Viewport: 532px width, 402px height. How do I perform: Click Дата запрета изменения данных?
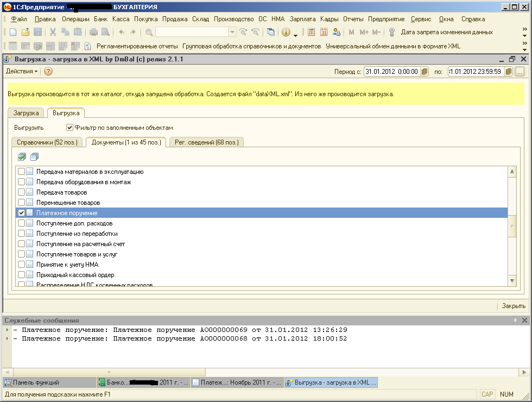447,32
